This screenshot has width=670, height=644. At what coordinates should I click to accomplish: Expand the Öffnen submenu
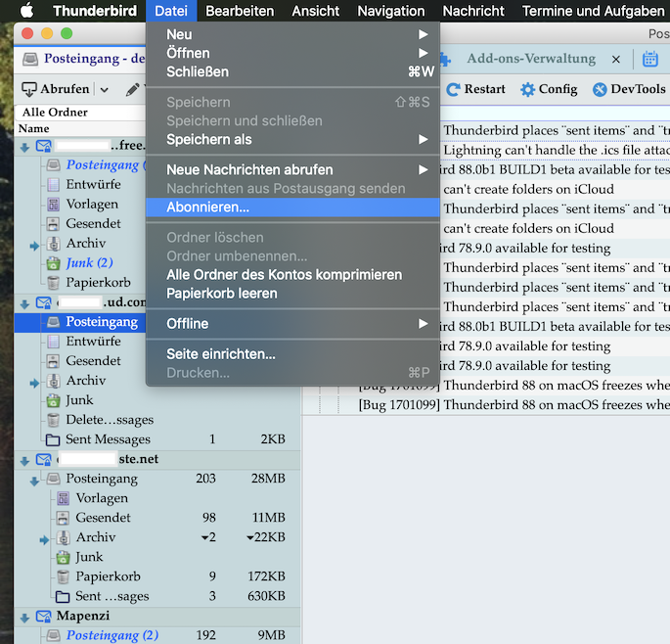(292, 53)
